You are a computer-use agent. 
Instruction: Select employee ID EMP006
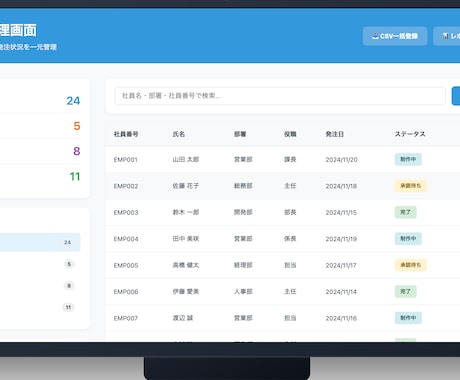coord(126,292)
